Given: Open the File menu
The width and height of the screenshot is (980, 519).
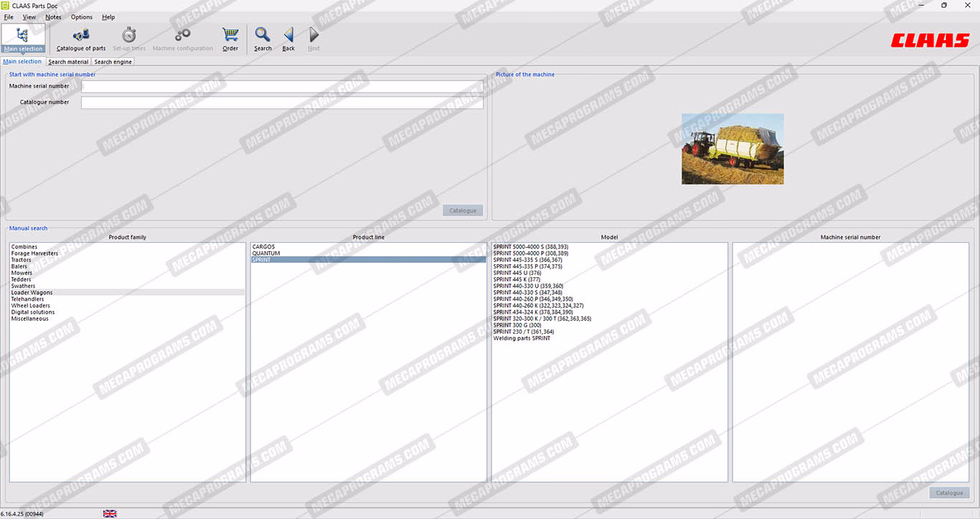Looking at the screenshot, I should tap(9, 17).
